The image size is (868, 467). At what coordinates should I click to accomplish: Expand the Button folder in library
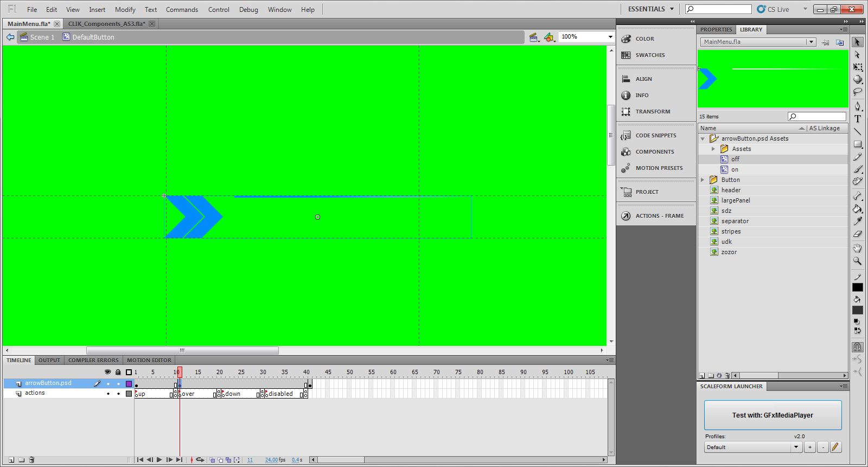pos(703,180)
